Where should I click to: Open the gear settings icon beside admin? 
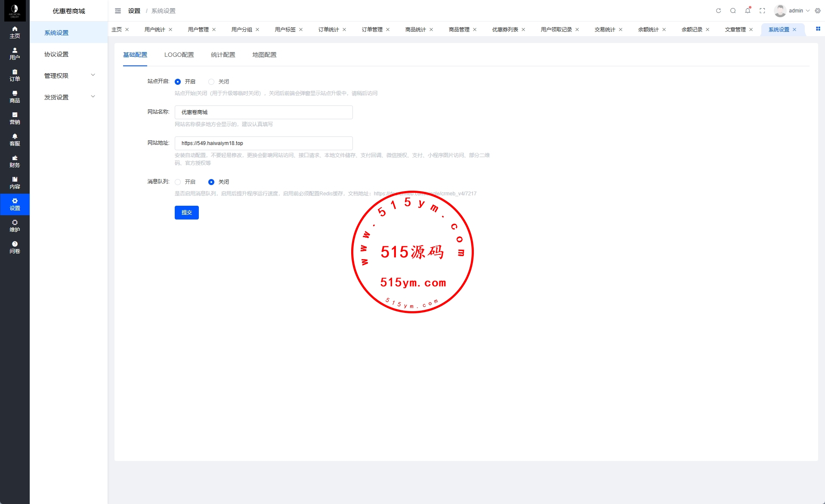pyautogui.click(x=818, y=11)
